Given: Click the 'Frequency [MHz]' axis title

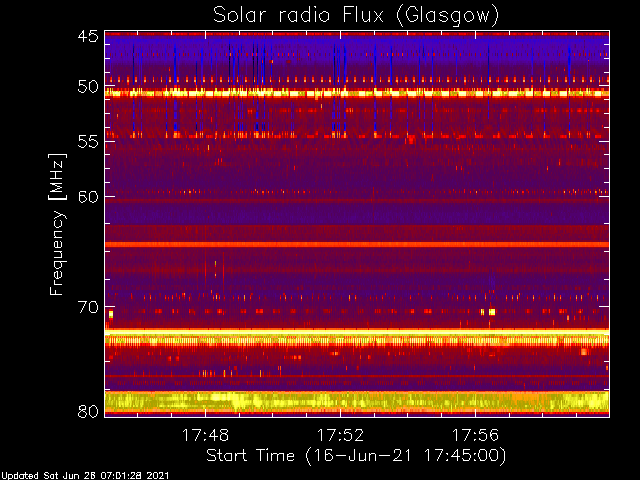Looking at the screenshot, I should [x=58, y=224].
